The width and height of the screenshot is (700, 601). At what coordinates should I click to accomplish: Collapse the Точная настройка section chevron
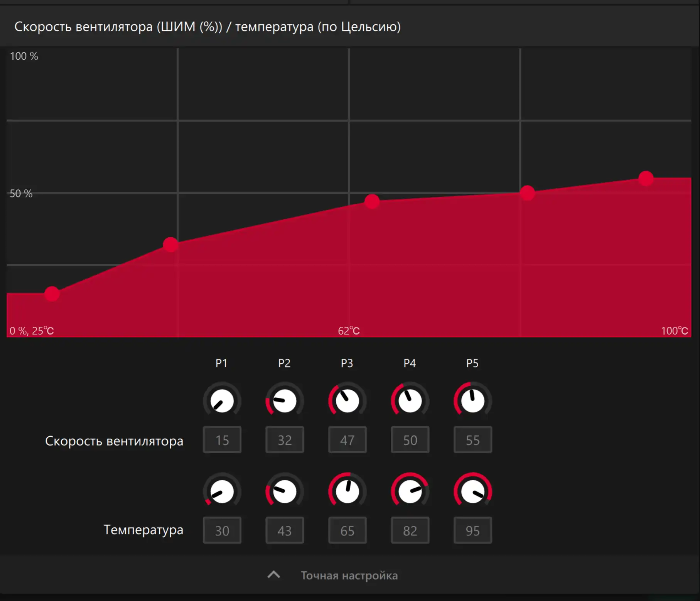click(x=274, y=575)
